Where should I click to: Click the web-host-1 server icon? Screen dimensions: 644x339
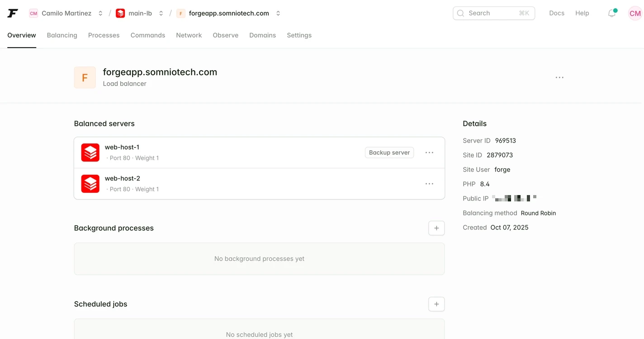(x=90, y=153)
